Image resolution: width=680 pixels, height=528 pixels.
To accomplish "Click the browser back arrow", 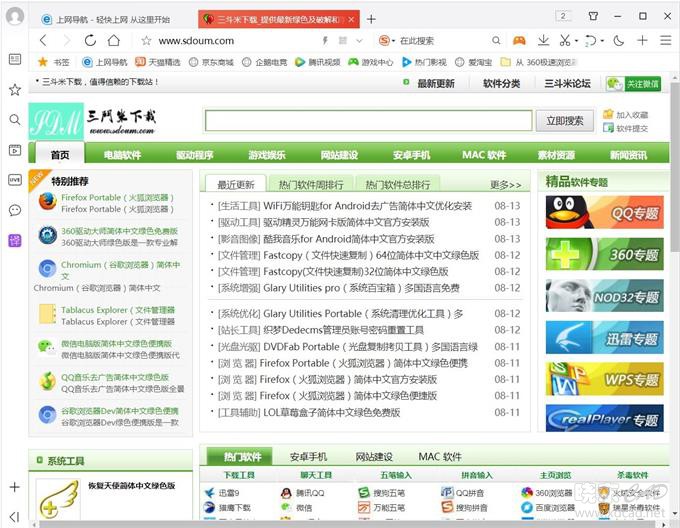I will click(42, 41).
